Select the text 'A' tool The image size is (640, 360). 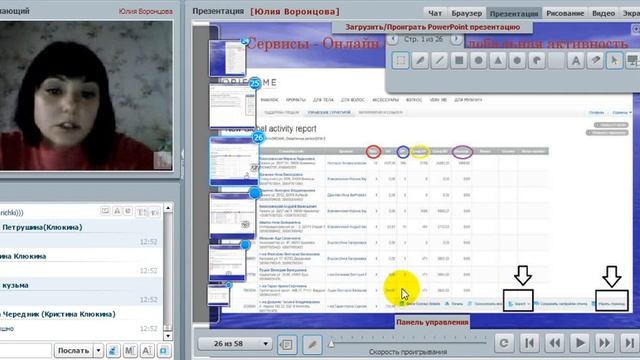[576, 60]
